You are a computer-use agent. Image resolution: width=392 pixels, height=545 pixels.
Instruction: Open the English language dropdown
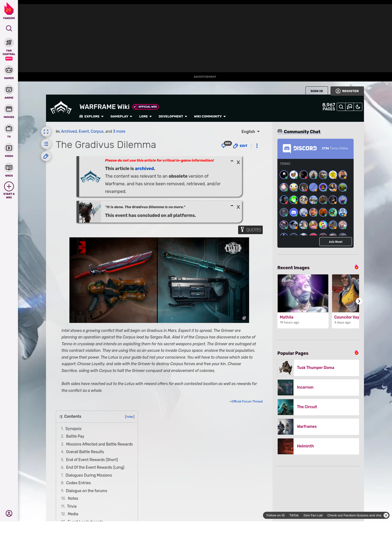(250, 132)
